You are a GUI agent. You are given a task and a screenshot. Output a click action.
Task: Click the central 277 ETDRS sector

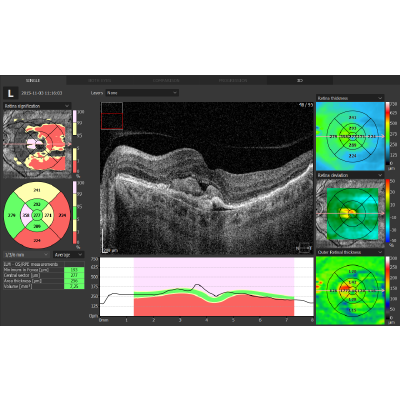point(37,215)
